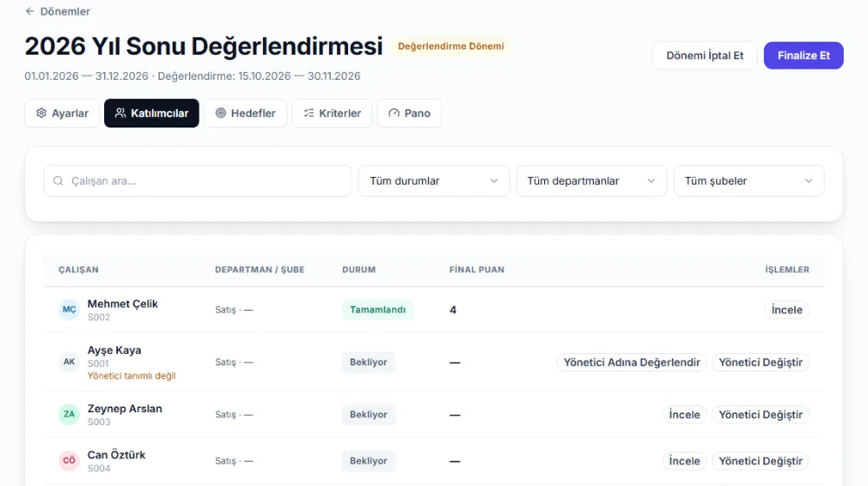
Task: Click Yönetici Adına Değerlendir for Ayşe Kaya
Action: [632, 362]
